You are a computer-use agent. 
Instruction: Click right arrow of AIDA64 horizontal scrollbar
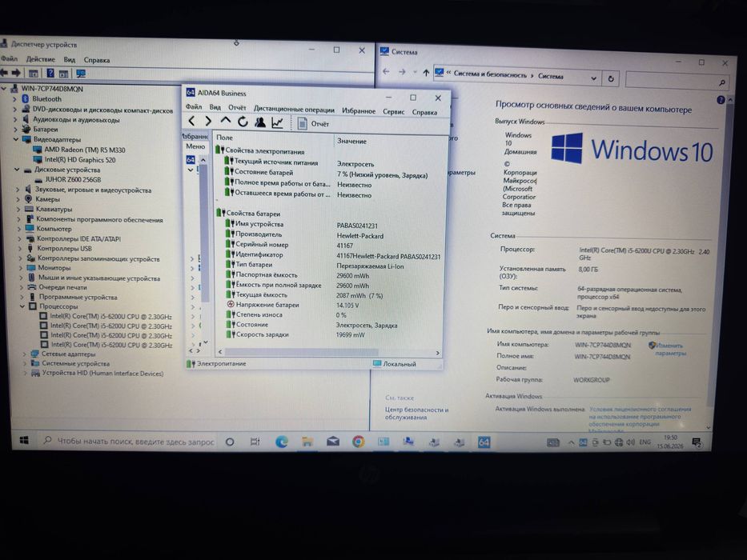pyautogui.click(x=437, y=354)
